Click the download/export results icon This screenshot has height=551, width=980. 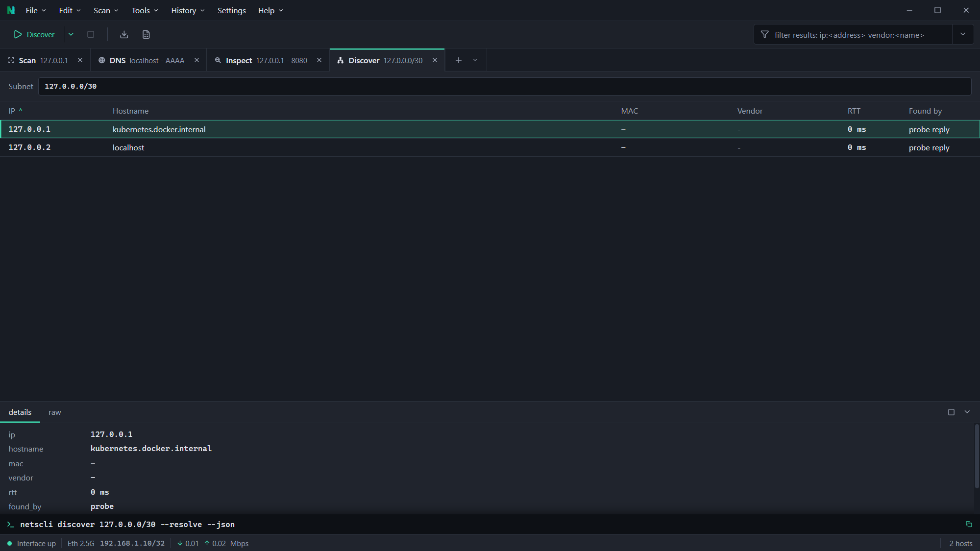pyautogui.click(x=124, y=34)
